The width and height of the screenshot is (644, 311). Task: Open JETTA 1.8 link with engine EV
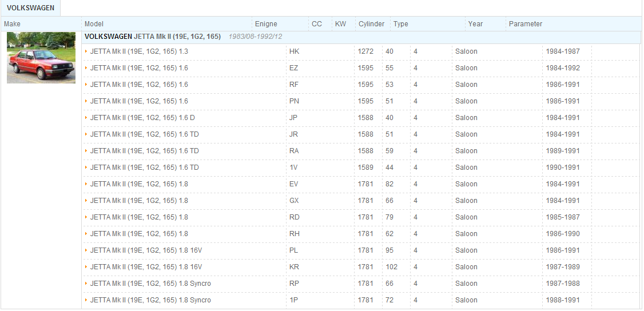point(139,184)
